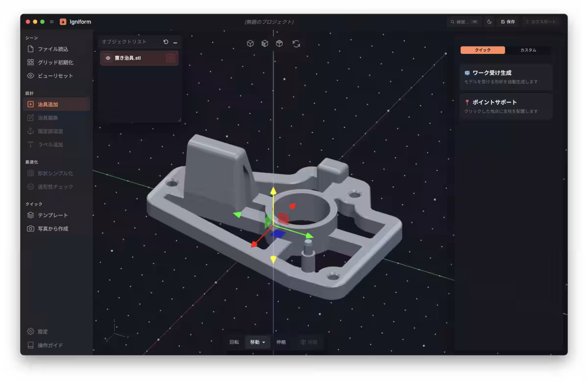Collapse the オブジェクトリスト panel with minus icon
This screenshot has width=588, height=382.
tap(175, 43)
